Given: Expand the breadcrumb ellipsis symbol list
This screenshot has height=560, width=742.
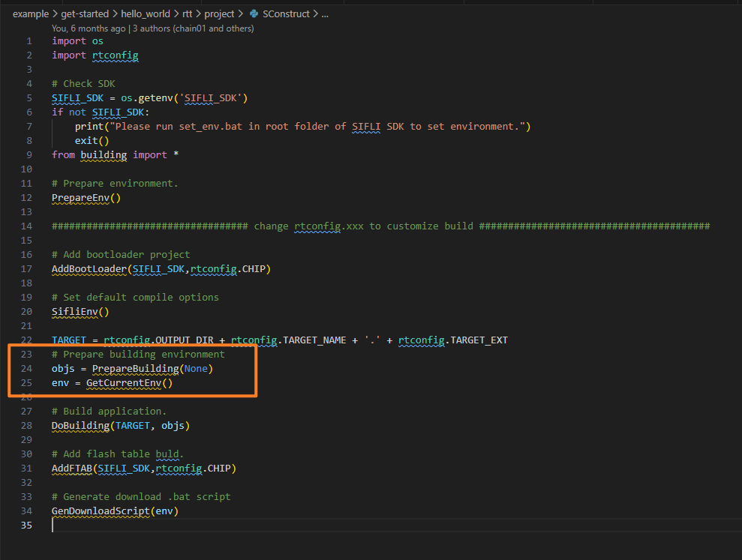Looking at the screenshot, I should [324, 14].
